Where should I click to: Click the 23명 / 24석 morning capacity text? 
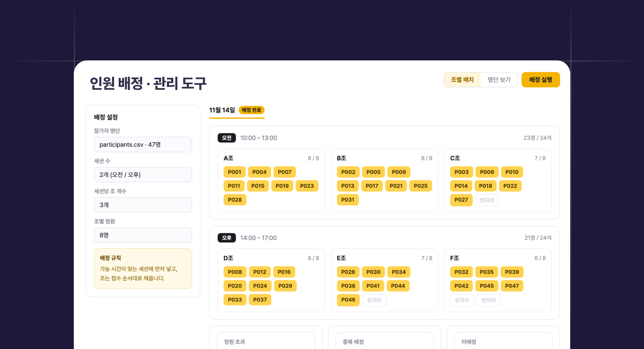(x=537, y=138)
